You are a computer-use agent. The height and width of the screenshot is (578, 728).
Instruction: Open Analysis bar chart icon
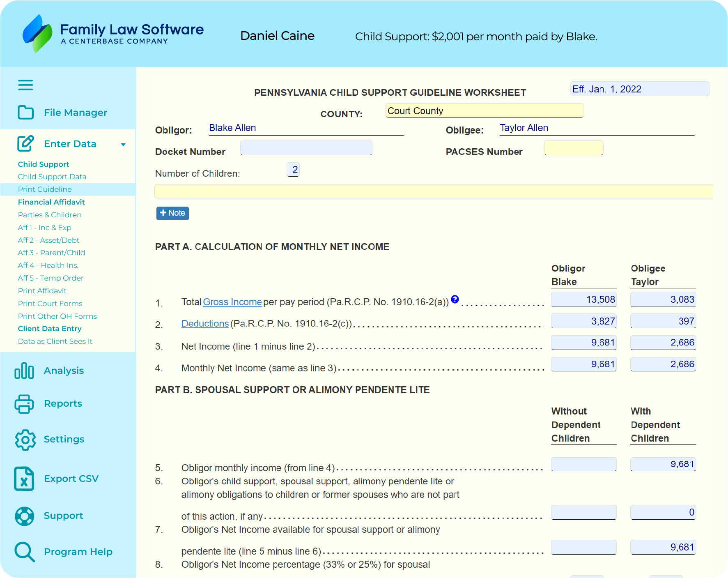coord(24,371)
